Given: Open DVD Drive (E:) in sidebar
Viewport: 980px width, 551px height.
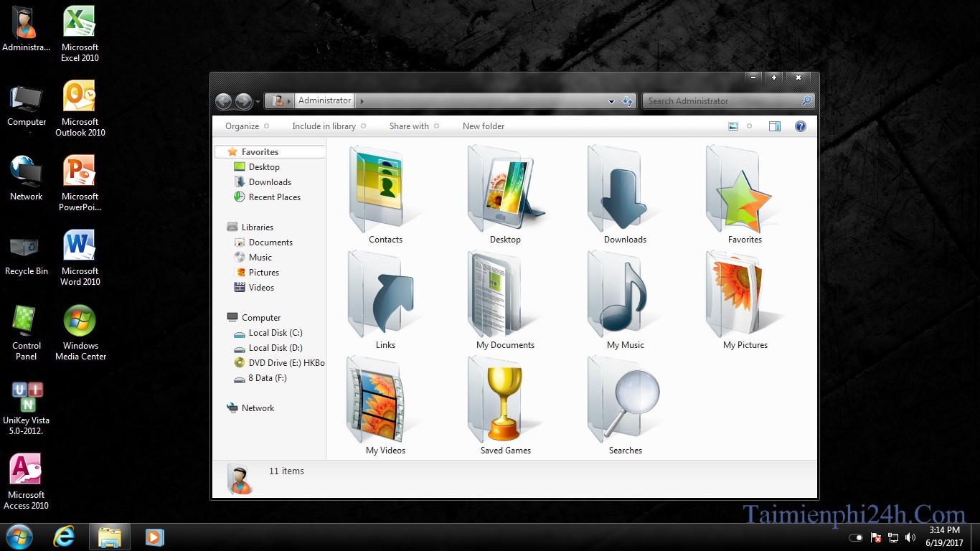Looking at the screenshot, I should pos(279,363).
